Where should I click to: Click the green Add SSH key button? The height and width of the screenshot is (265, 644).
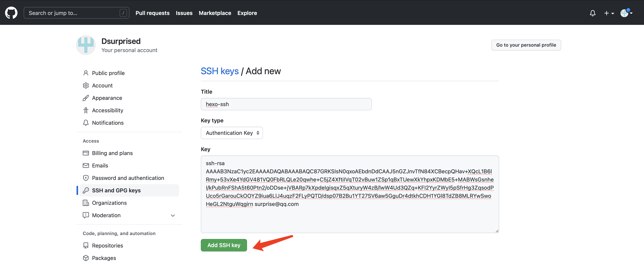pos(224,245)
